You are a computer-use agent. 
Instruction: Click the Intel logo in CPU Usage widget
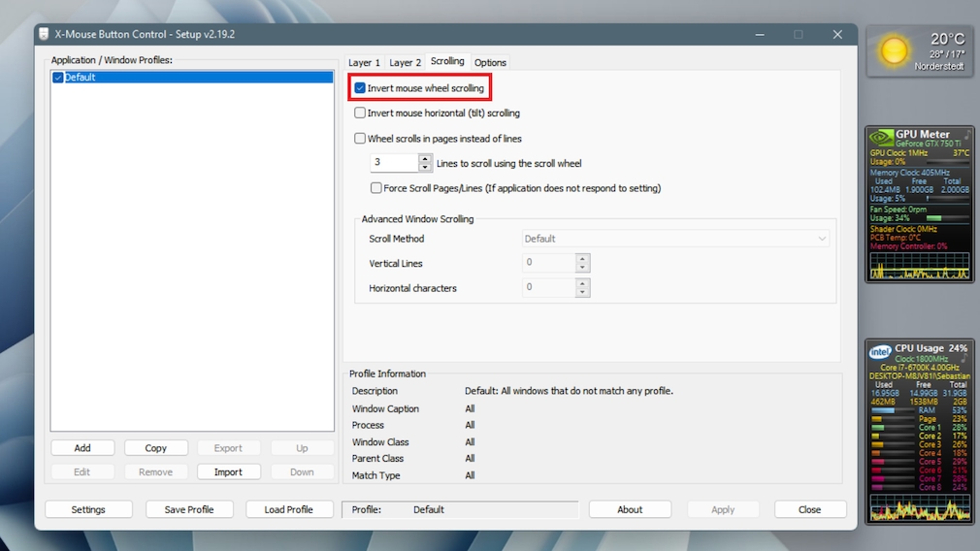pyautogui.click(x=880, y=351)
